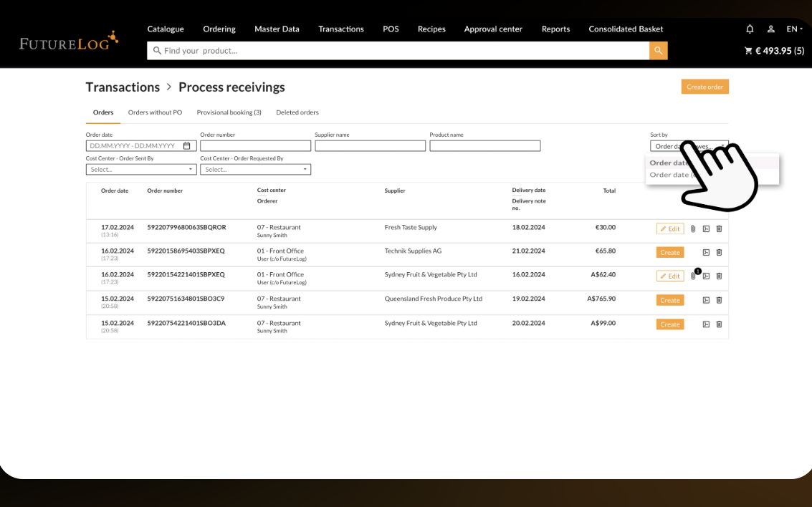Open Cost Center - Order Requested By dropdown
The height and width of the screenshot is (507, 812).
coord(255,170)
